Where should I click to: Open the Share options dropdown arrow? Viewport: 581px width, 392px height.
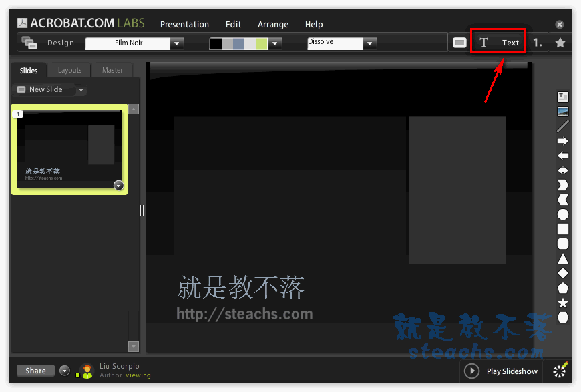pyautogui.click(x=65, y=371)
